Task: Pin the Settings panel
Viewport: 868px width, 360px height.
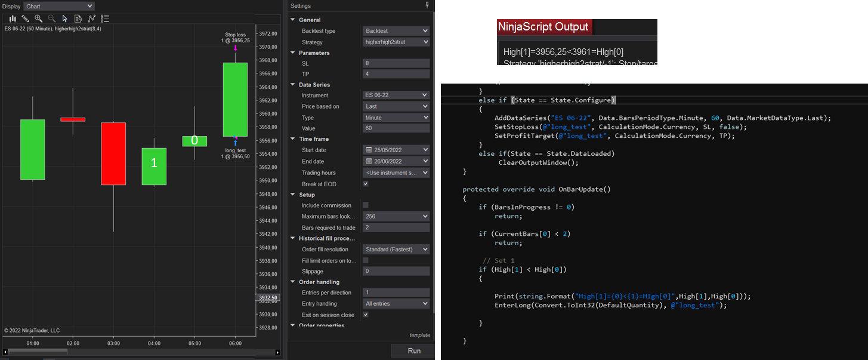Action: (x=427, y=5)
